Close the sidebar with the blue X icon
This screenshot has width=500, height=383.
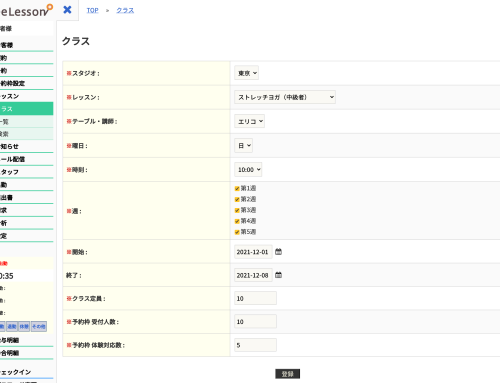pos(67,10)
